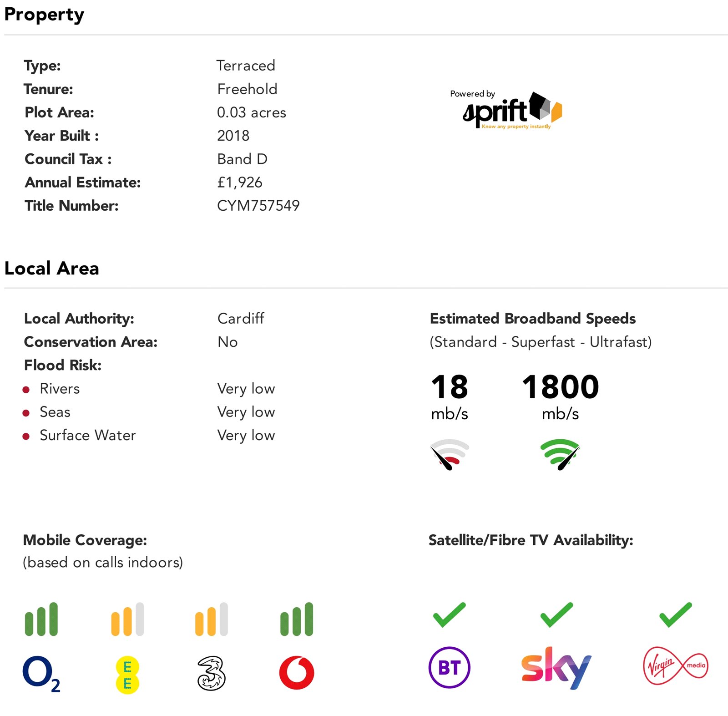The width and height of the screenshot is (728, 716).
Task: Click the 1800 mb/s broadband speed
Action: pyautogui.click(x=560, y=387)
